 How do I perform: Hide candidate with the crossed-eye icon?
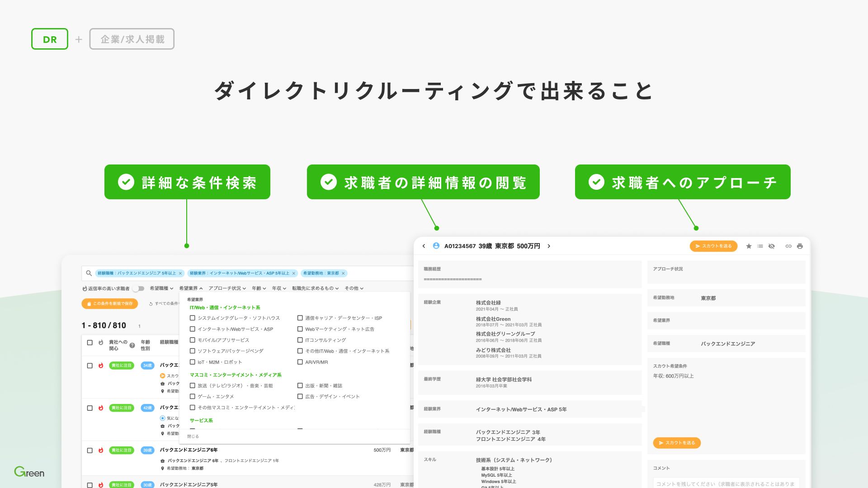[x=772, y=246]
